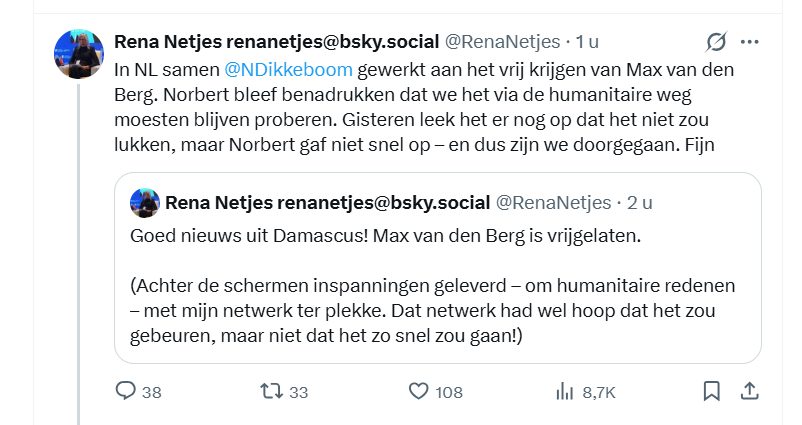Open the "1 u" timestamp link
802x425 pixels.
click(x=585, y=41)
